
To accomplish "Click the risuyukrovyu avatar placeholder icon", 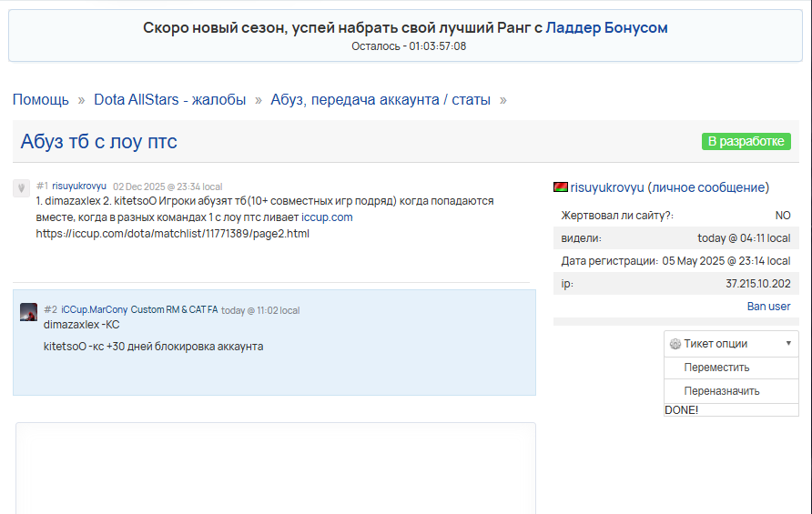I will pyautogui.click(x=21, y=188).
